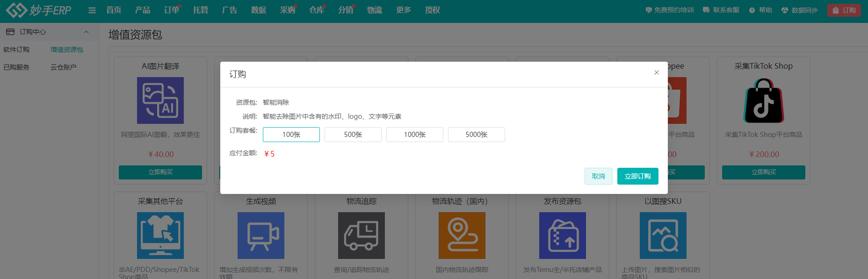This screenshot has width=868, height=279.
Task: Open 帮助 in the header
Action: point(760,10)
